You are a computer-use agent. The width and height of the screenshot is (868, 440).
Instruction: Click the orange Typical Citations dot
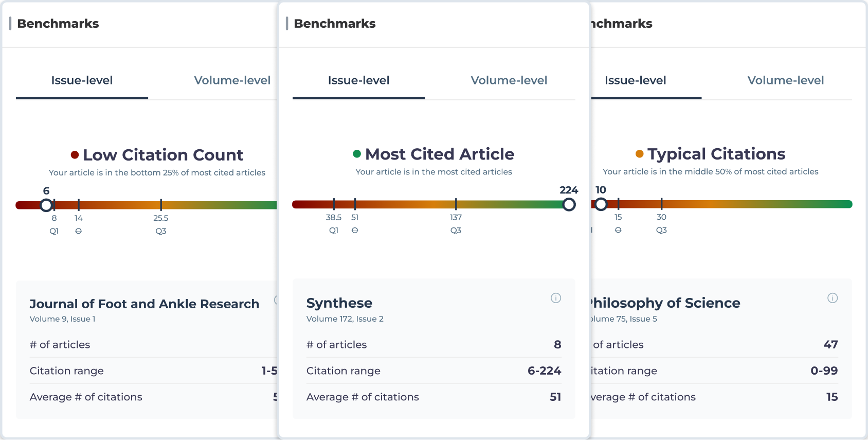click(x=640, y=154)
